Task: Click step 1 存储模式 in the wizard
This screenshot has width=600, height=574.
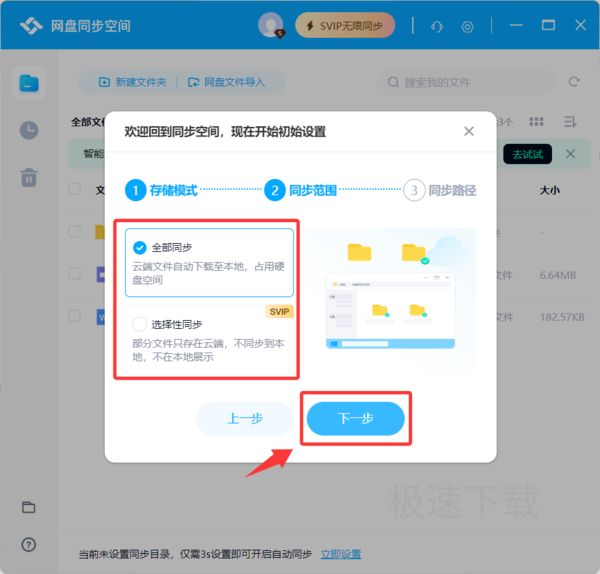Action: (x=161, y=190)
